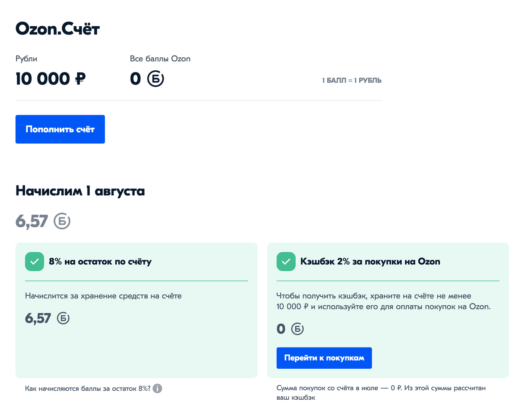
Task: Click the Б points icon next to zero balance
Action: tap(155, 78)
